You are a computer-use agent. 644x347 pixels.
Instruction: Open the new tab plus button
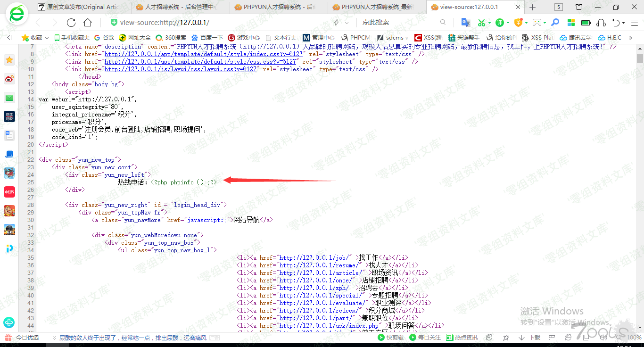click(533, 7)
